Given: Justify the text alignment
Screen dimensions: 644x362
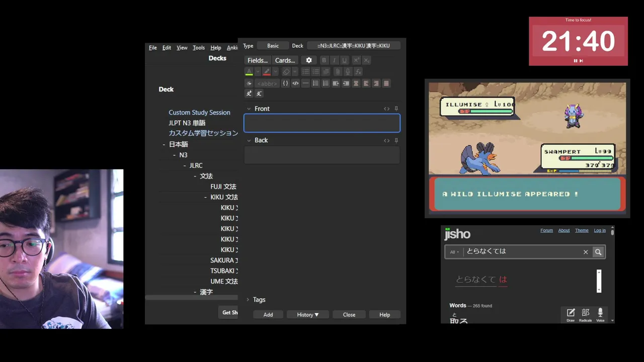Looking at the screenshot, I should pos(386,83).
